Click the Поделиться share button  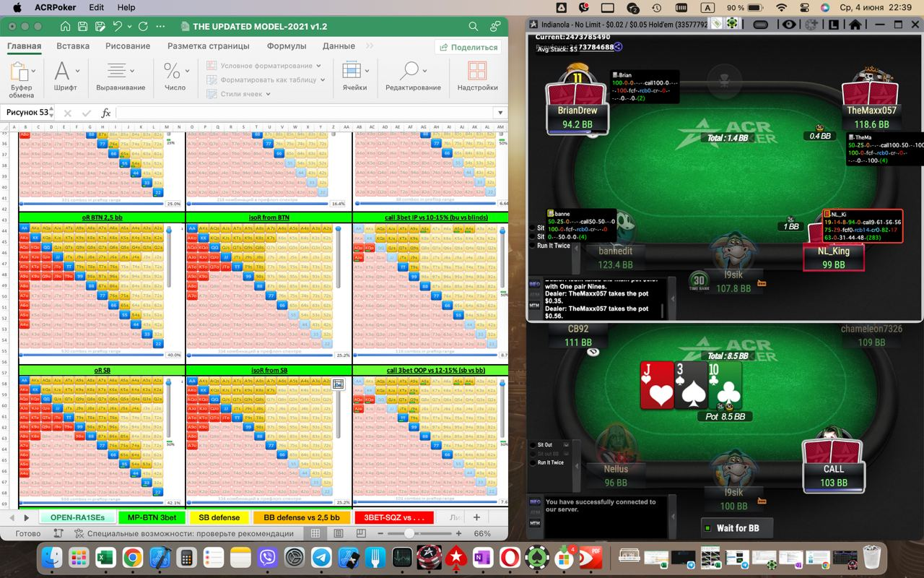pos(468,47)
